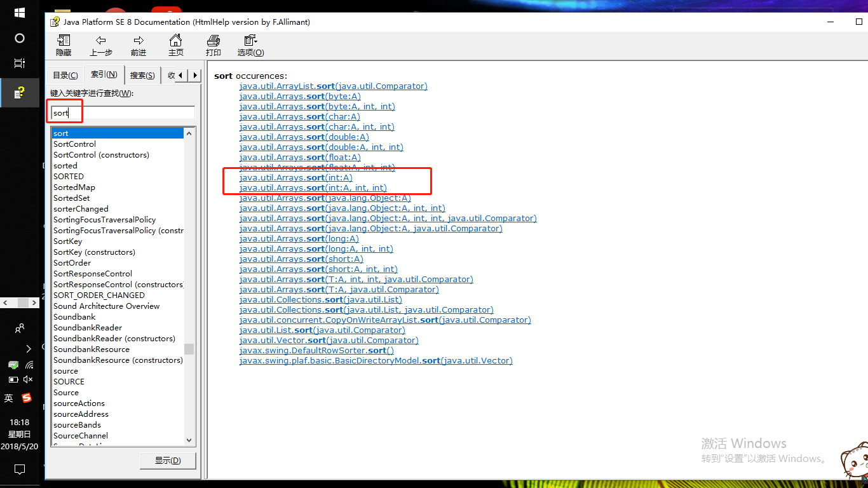
Task: Open java.util.Vector.sort link
Action: coord(329,341)
